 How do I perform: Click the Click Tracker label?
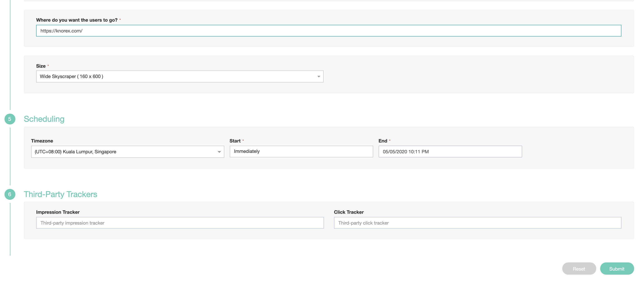coord(348,212)
